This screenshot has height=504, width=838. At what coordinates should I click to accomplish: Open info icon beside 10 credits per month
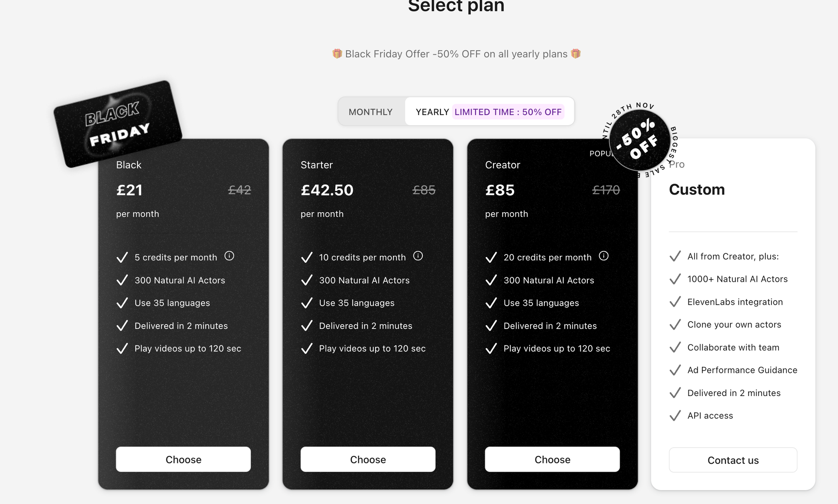[418, 256]
